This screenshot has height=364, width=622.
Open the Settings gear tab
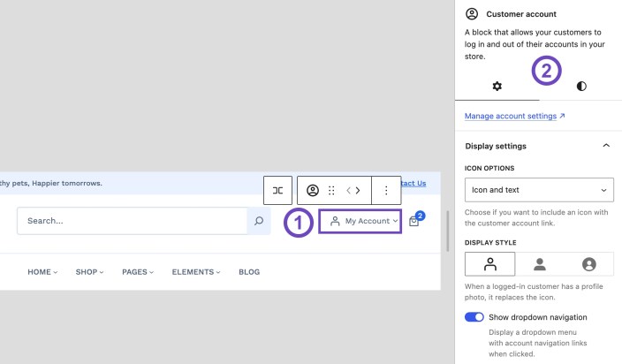[x=497, y=86]
